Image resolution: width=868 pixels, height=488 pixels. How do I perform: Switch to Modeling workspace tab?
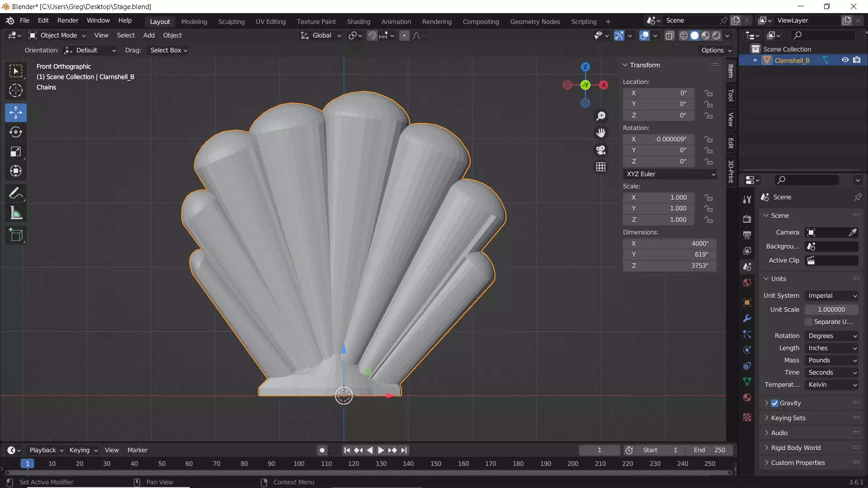click(194, 22)
